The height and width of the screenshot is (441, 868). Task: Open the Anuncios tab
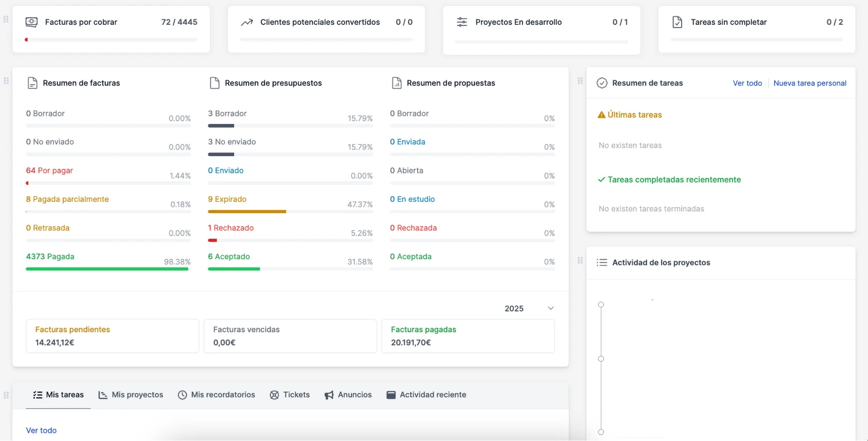[x=348, y=394]
